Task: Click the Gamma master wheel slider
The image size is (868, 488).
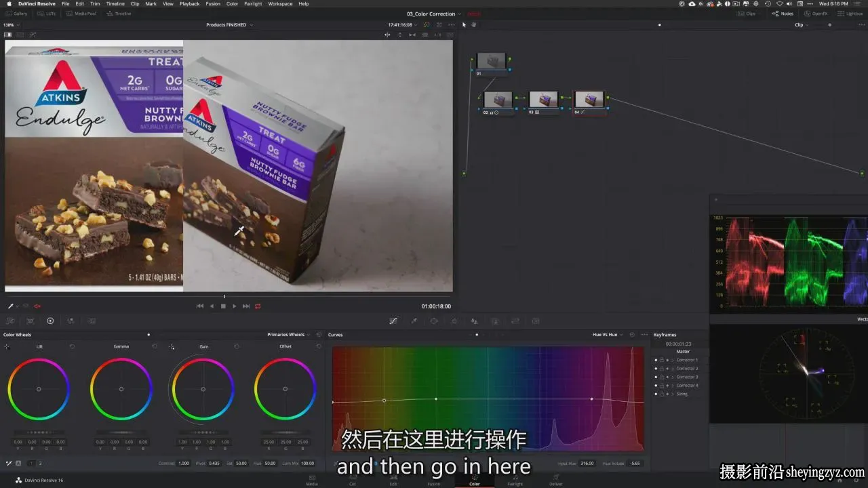Action: point(121,432)
